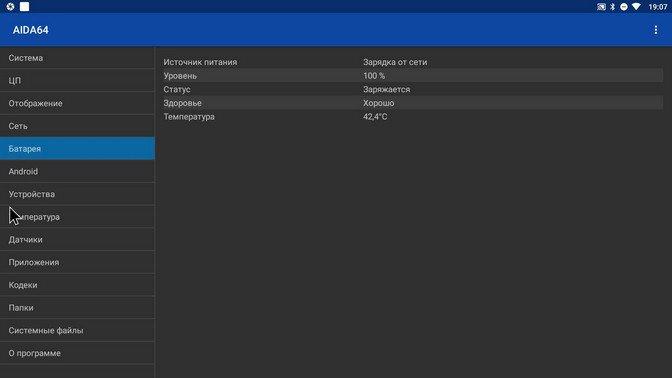
Task: Click the round app icon in status bar
Action: point(10,6)
